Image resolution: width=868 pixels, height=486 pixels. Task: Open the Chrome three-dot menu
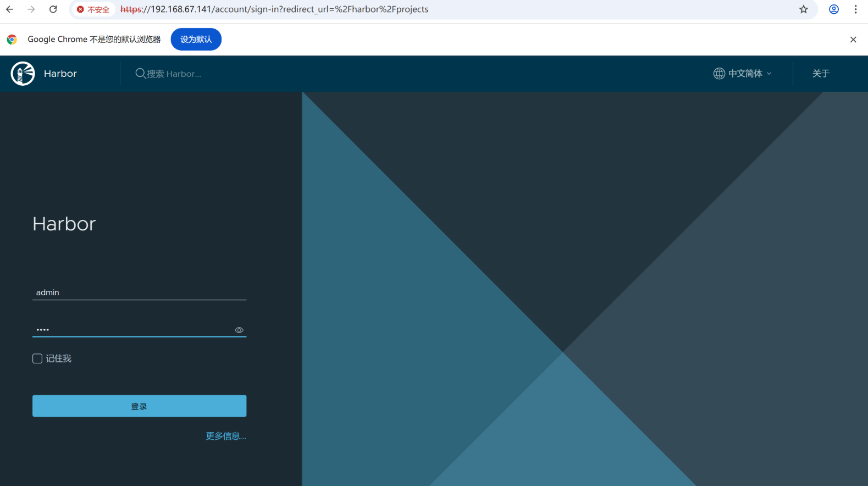855,9
